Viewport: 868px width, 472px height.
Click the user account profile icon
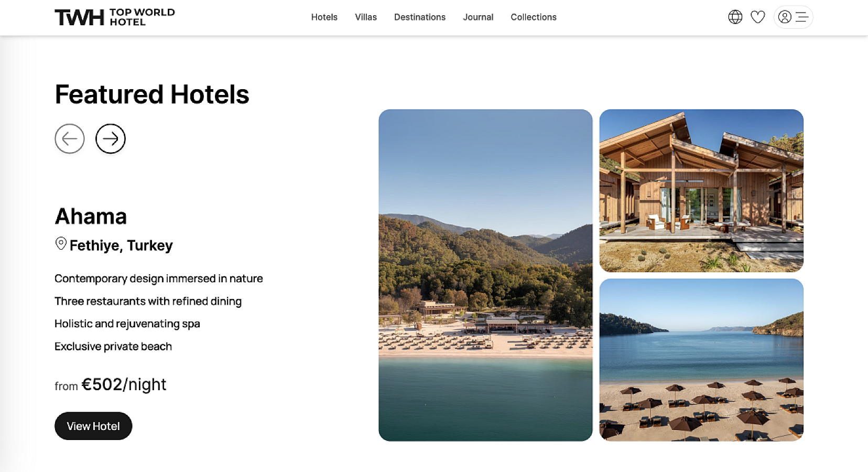[785, 17]
